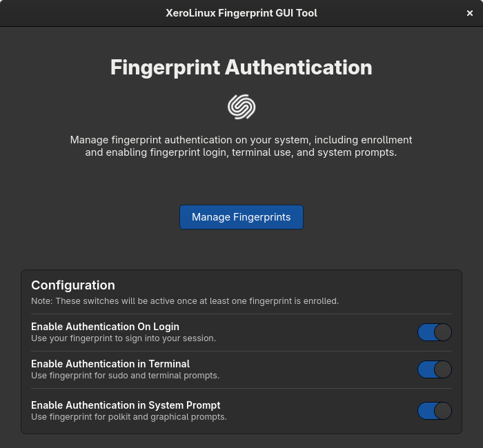Click the word 'Note:' in the Configuration panel

[41, 301]
